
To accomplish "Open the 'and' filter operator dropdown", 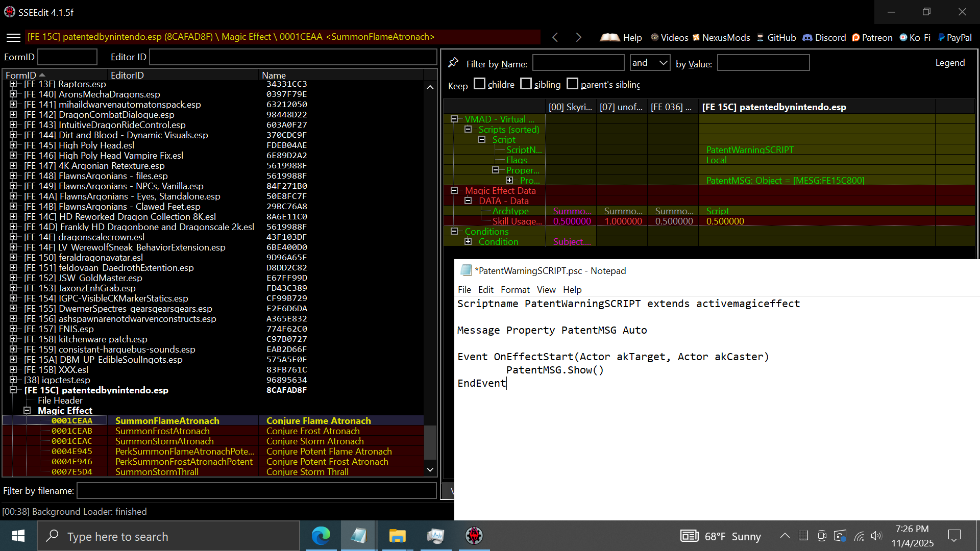I will pos(650,63).
